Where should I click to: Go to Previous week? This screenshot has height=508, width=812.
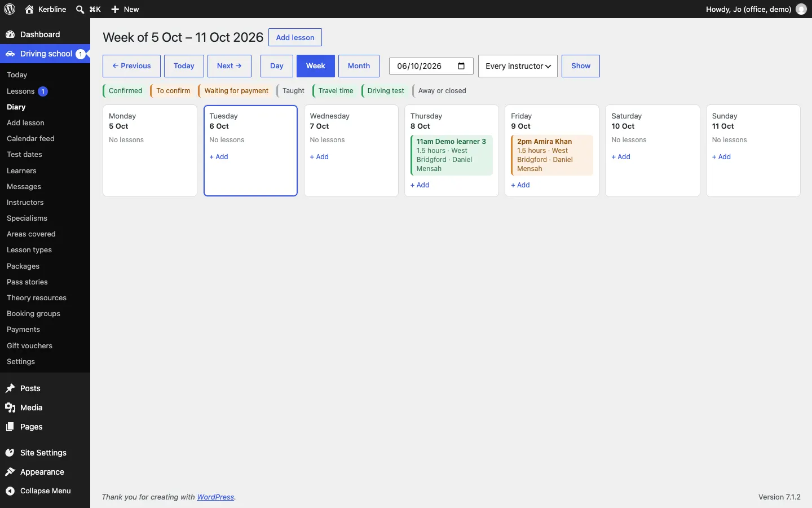coord(131,66)
